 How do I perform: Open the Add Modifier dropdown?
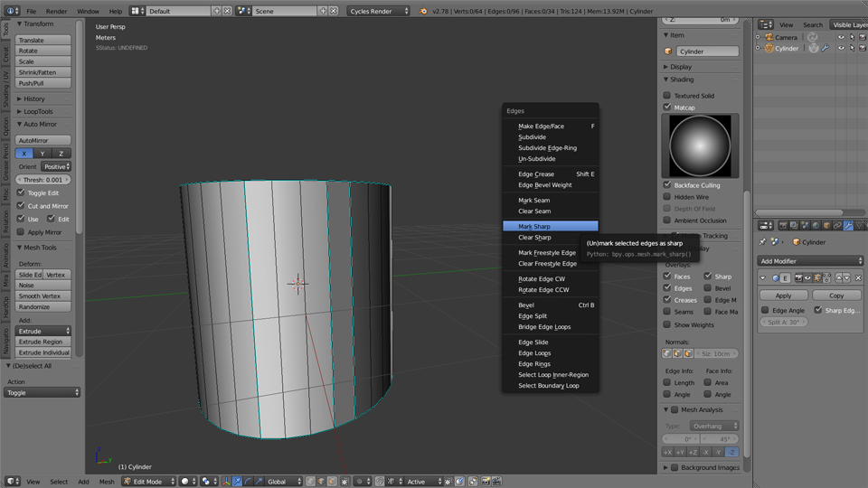click(811, 260)
